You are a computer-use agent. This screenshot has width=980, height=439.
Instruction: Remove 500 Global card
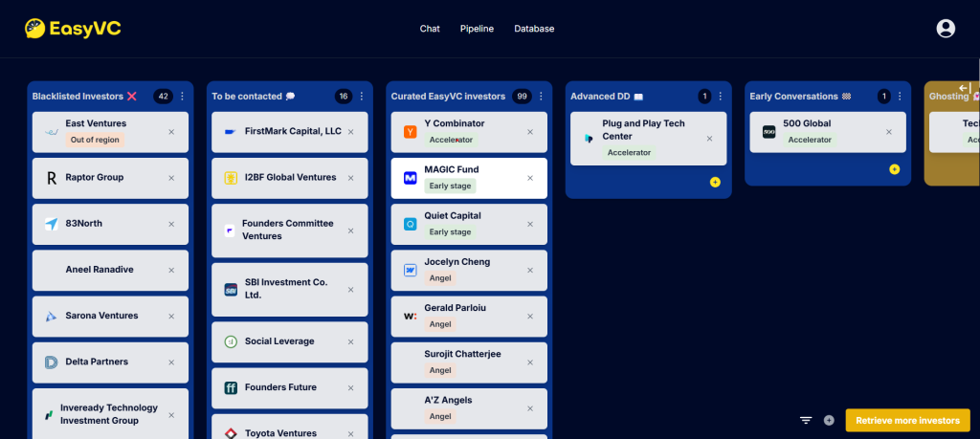(x=889, y=132)
